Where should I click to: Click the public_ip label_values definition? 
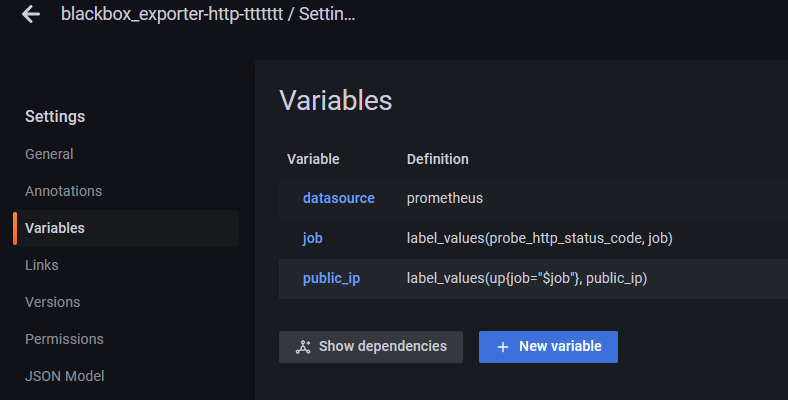pyautogui.click(x=526, y=278)
